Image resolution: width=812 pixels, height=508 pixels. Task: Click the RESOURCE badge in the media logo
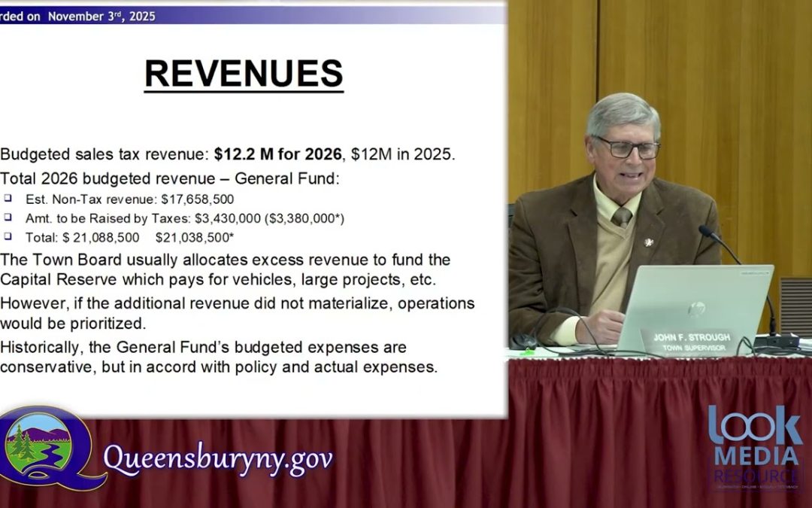click(x=759, y=476)
